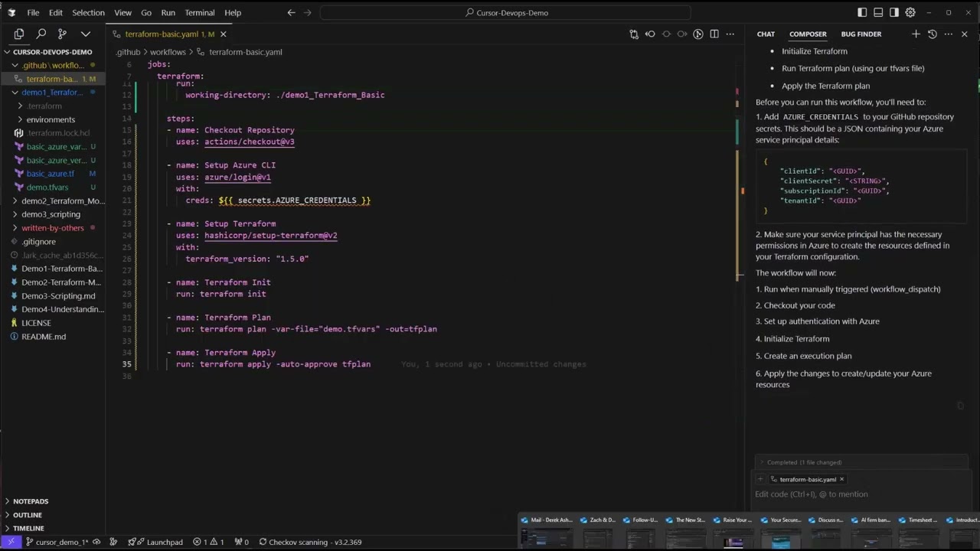Open changes compare icon in editor toolbar

(634, 34)
